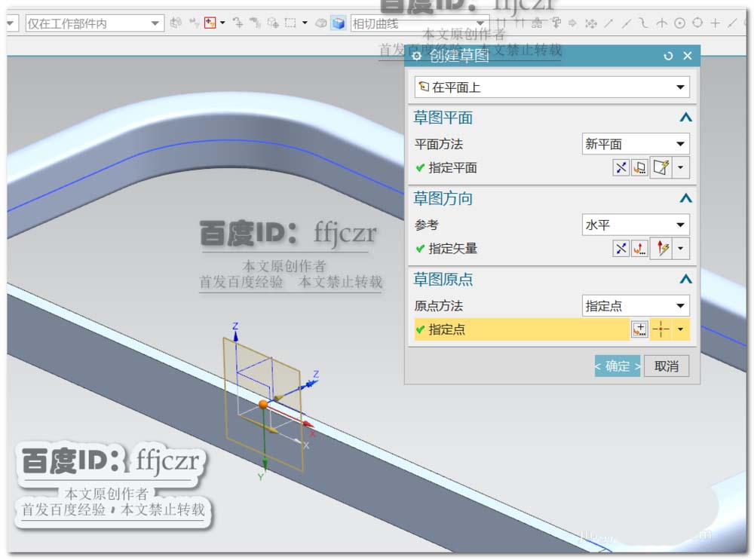Click the red selection filter icon in toolbar
This screenshot has height=560, width=754.
click(210, 23)
